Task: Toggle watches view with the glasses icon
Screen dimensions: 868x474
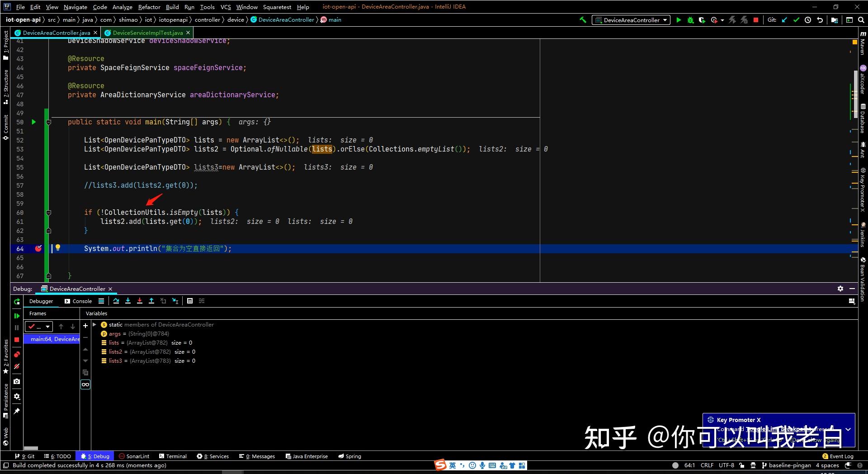Action: click(85, 384)
